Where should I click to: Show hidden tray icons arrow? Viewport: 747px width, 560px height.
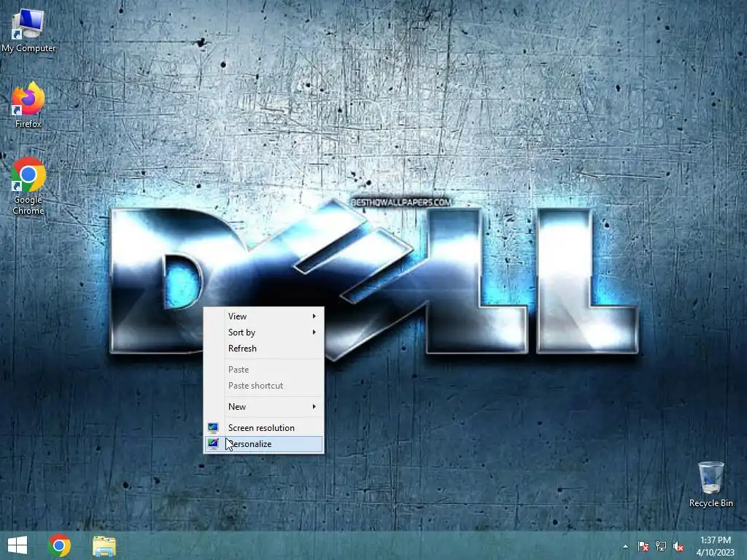tap(625, 546)
